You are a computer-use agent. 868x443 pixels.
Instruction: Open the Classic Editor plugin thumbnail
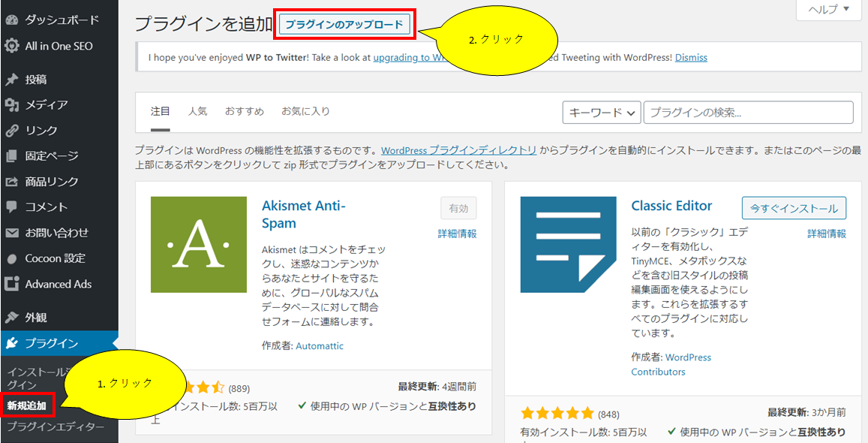tap(569, 245)
